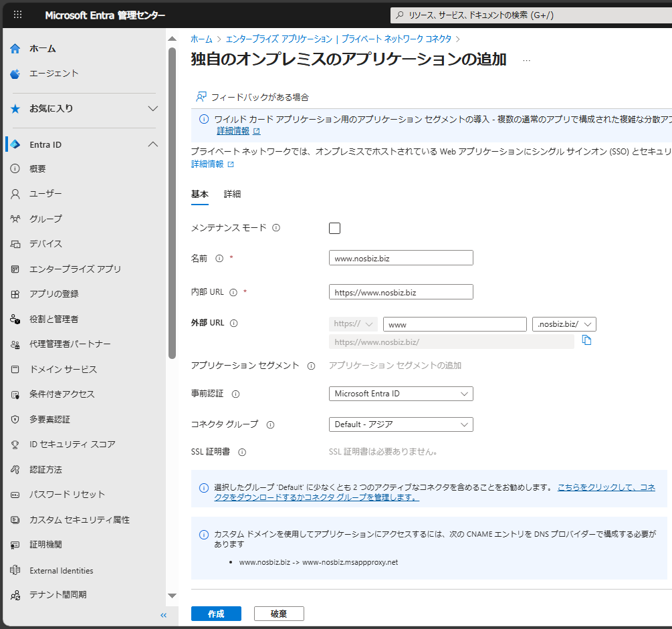
Task: Open the app launcher waffle icon
Action: [x=18, y=15]
